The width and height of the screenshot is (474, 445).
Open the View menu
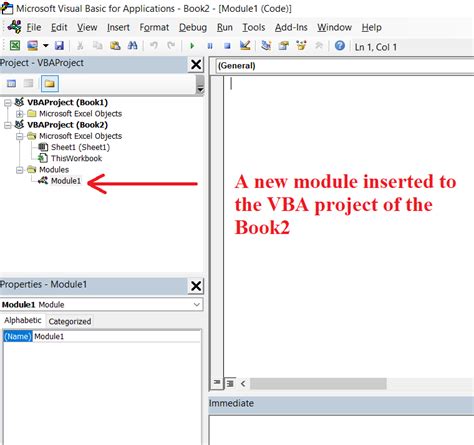click(x=87, y=27)
